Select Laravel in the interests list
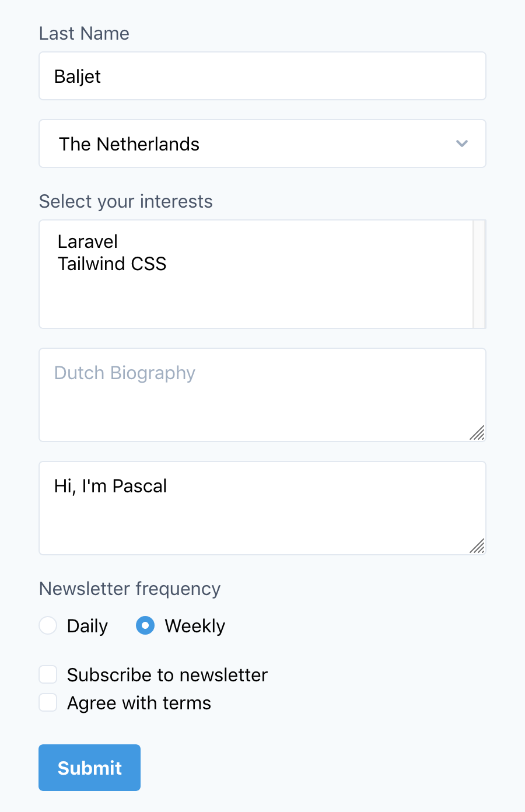 (88, 242)
